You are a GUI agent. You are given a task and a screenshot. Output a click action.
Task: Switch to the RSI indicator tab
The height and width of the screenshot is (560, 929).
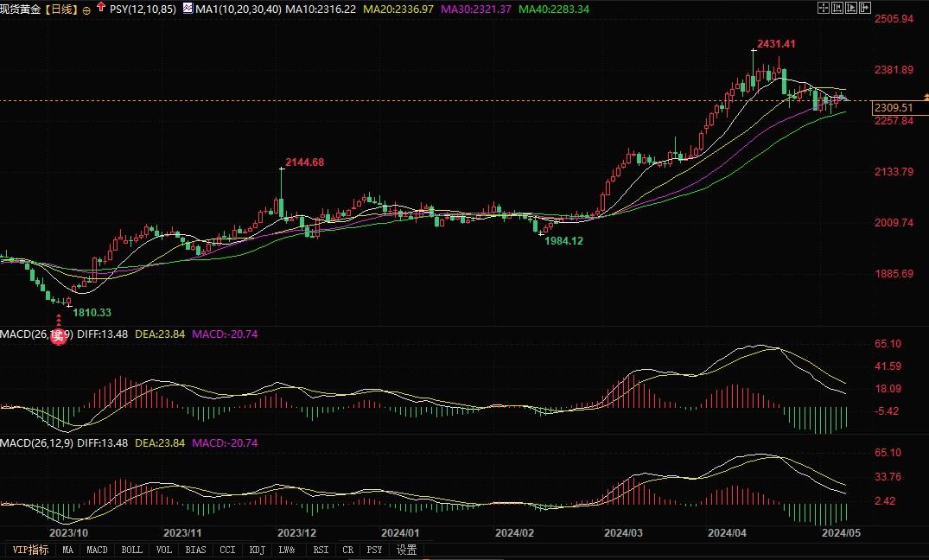pos(321,549)
